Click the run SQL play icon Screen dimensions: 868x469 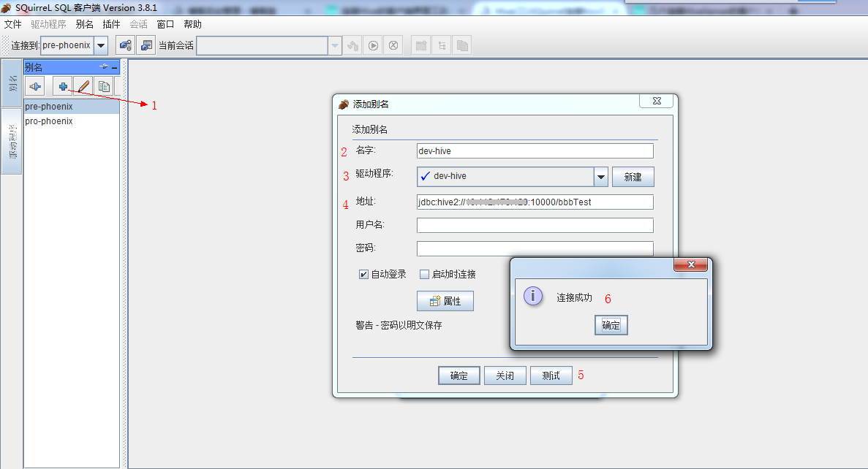(373, 45)
